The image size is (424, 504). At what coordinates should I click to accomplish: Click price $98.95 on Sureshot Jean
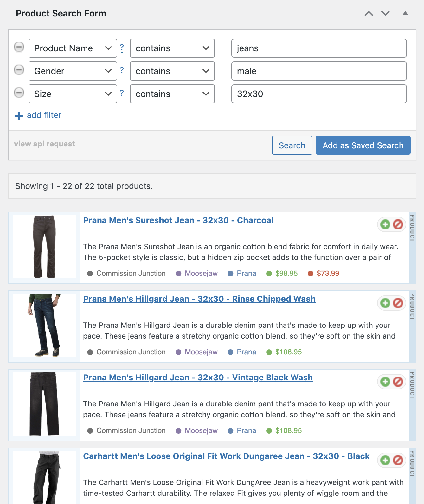click(x=286, y=273)
